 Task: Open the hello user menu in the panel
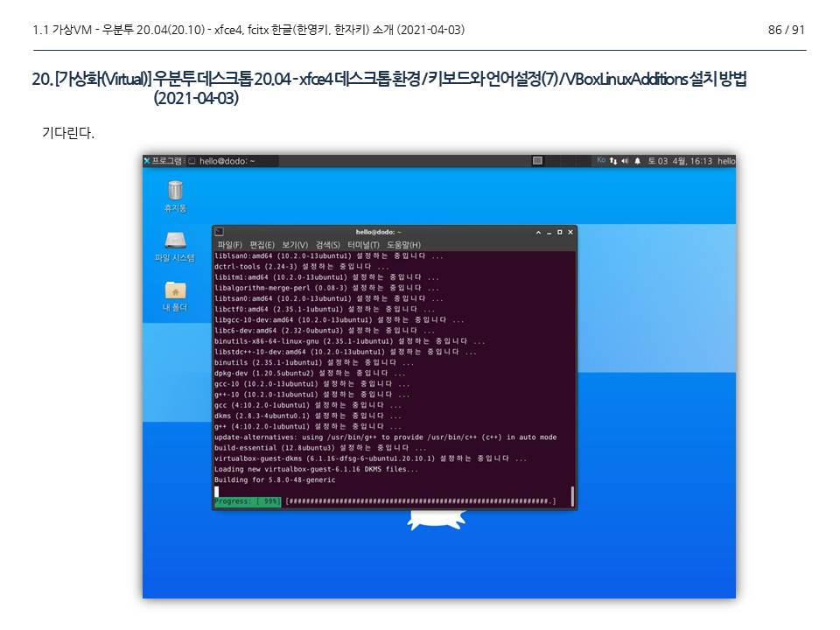pos(726,161)
